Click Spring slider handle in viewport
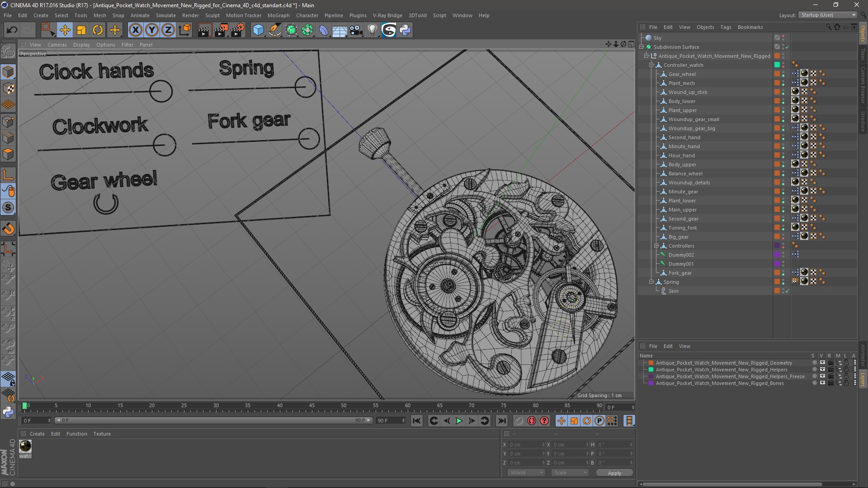This screenshot has height=488, width=868. click(305, 86)
